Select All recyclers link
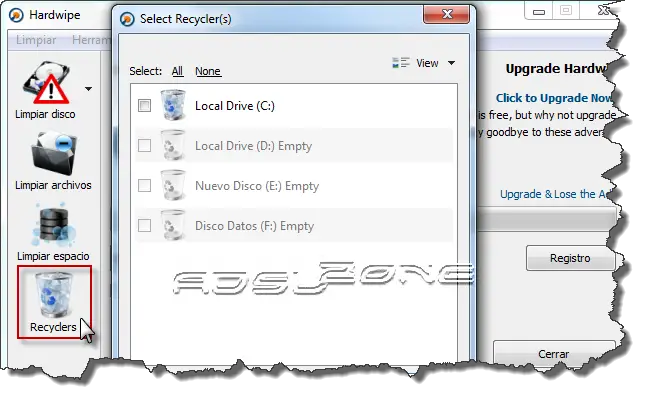Viewport: 649px width, 401px height. coord(177,71)
